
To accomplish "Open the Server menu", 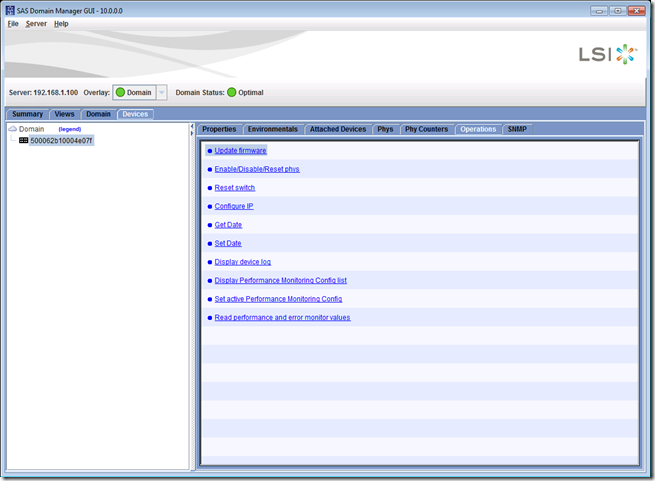I will click(x=36, y=24).
